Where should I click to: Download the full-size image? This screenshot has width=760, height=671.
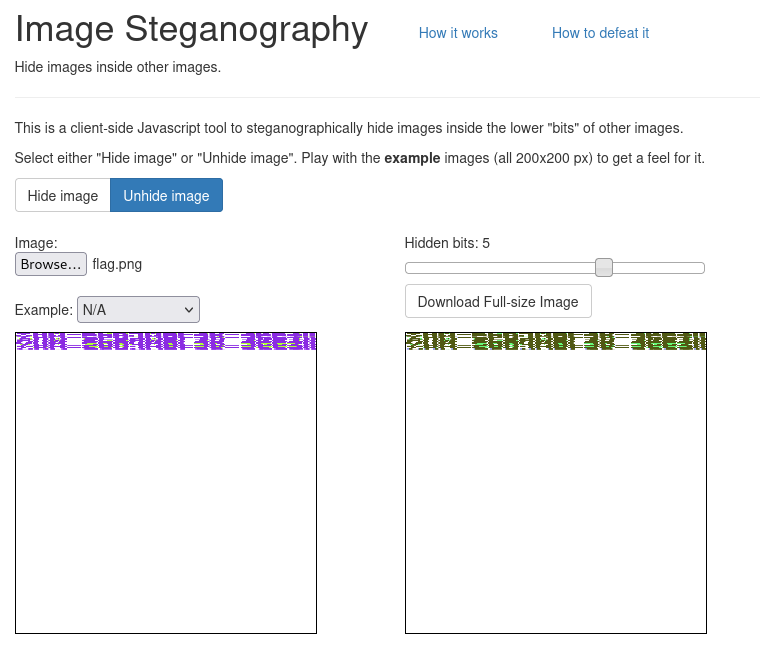click(x=498, y=302)
